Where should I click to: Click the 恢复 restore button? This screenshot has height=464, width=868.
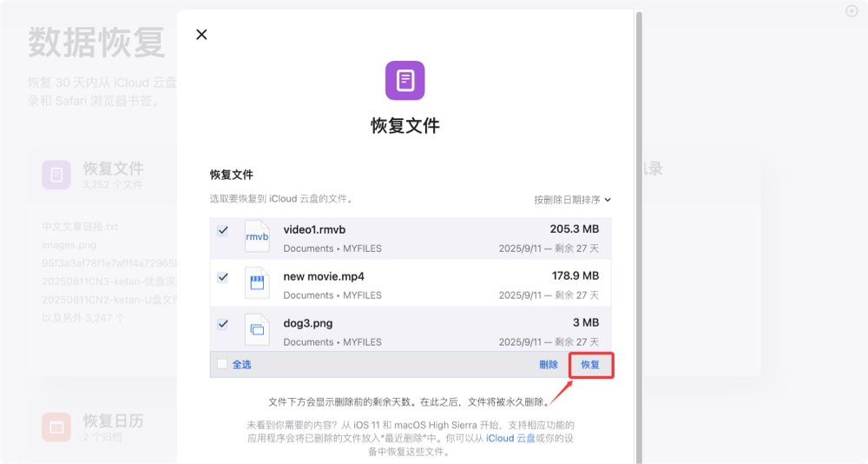590,365
